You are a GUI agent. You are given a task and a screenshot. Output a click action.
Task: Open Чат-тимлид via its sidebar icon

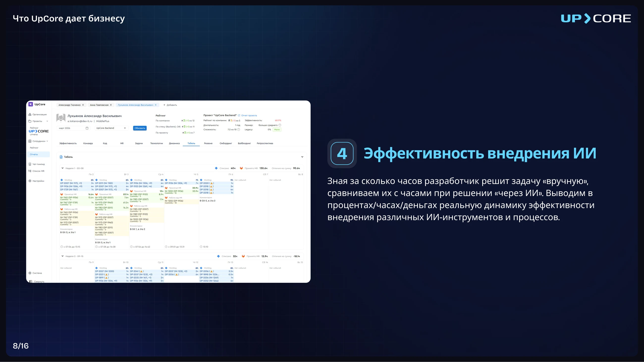click(x=30, y=164)
